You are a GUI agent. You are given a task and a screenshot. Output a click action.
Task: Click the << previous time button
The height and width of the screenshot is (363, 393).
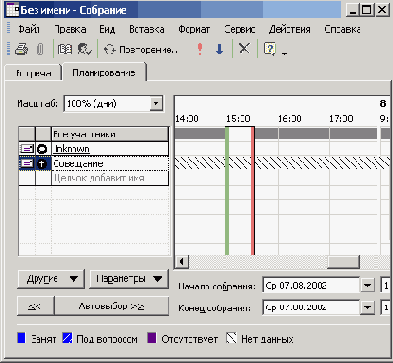36,306
